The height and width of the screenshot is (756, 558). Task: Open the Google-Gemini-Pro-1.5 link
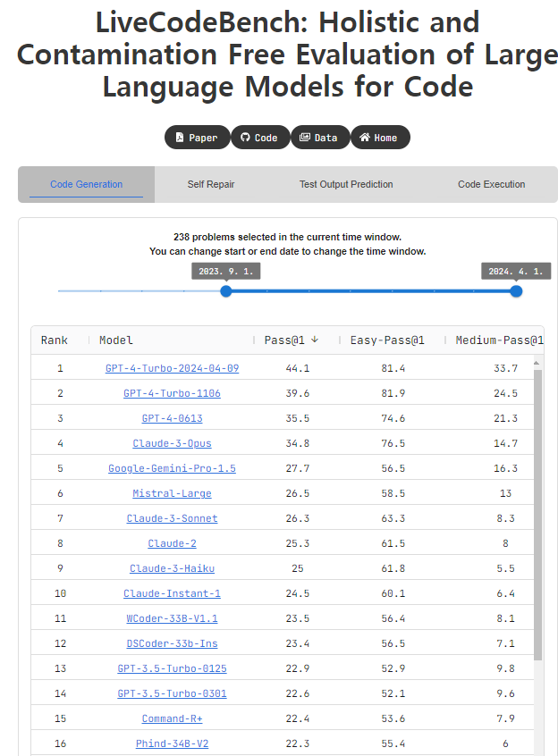[173, 468]
